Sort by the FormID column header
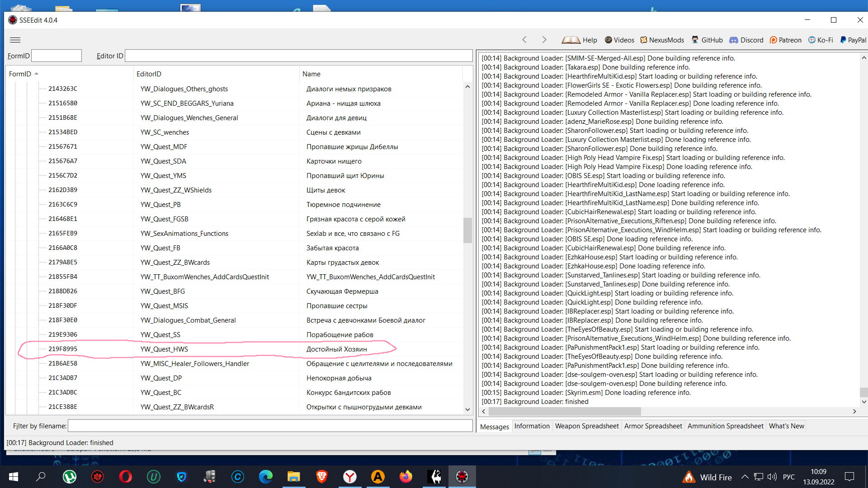The height and width of the screenshot is (488, 868). [20, 74]
